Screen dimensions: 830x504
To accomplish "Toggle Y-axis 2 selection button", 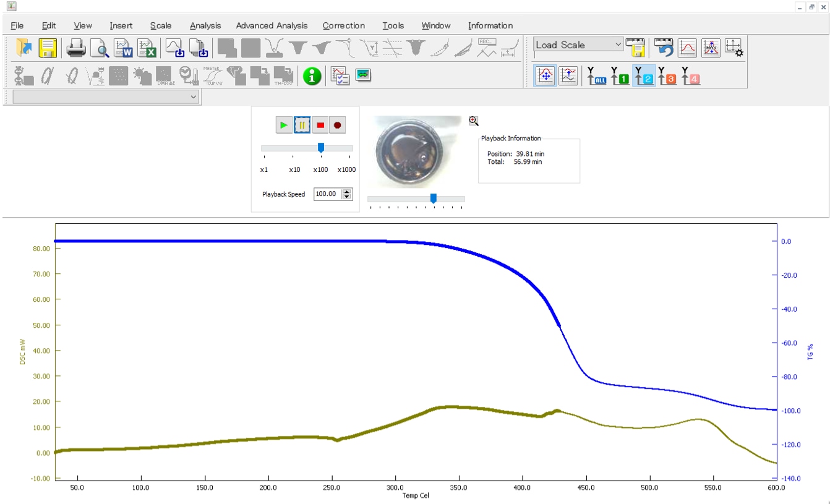I will (644, 75).
